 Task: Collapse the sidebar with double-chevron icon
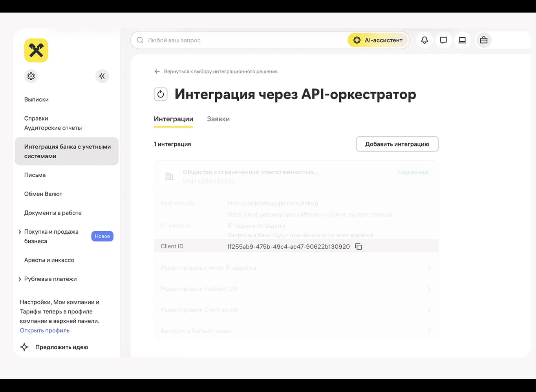pyautogui.click(x=102, y=76)
